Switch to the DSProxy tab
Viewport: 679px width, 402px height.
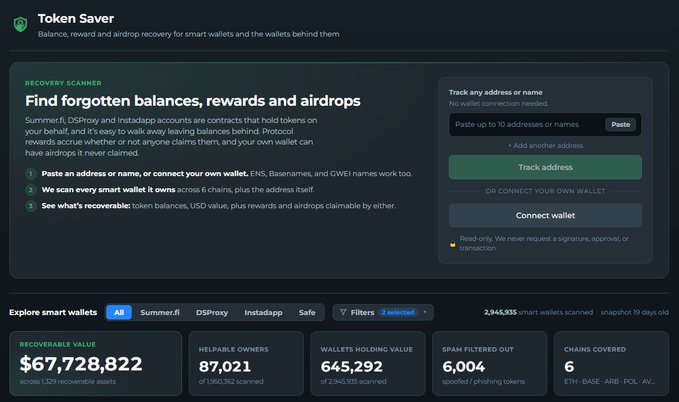point(212,312)
